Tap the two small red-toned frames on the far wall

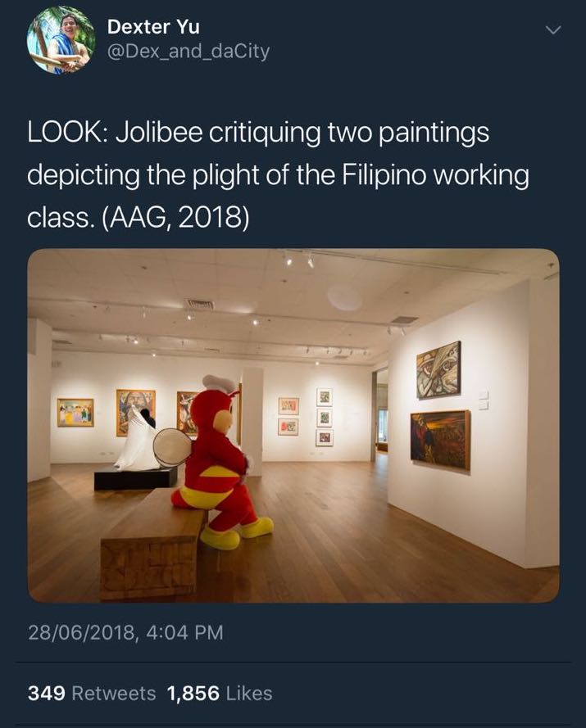click(x=288, y=416)
